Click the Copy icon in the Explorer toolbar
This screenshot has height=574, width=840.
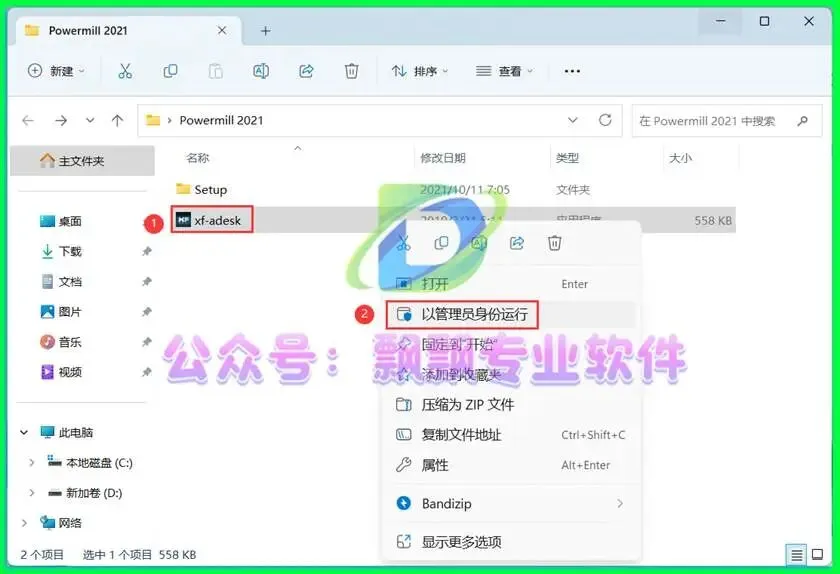[170, 71]
